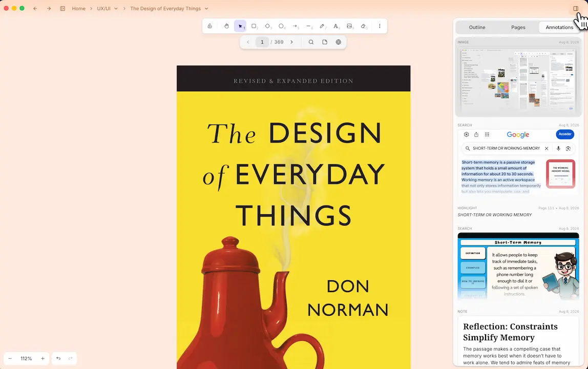Click the Google search input field
Image resolution: width=588 pixels, height=369 pixels.
[x=518, y=149]
